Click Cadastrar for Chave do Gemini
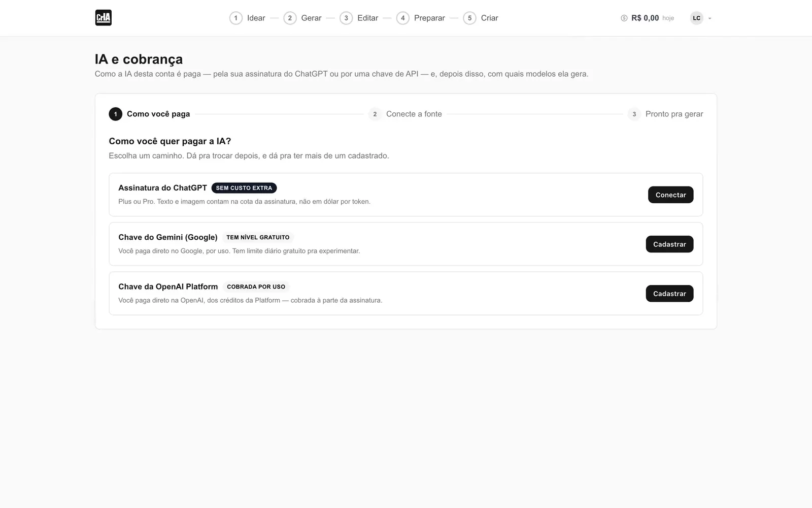The height and width of the screenshot is (508, 812). [x=669, y=244]
